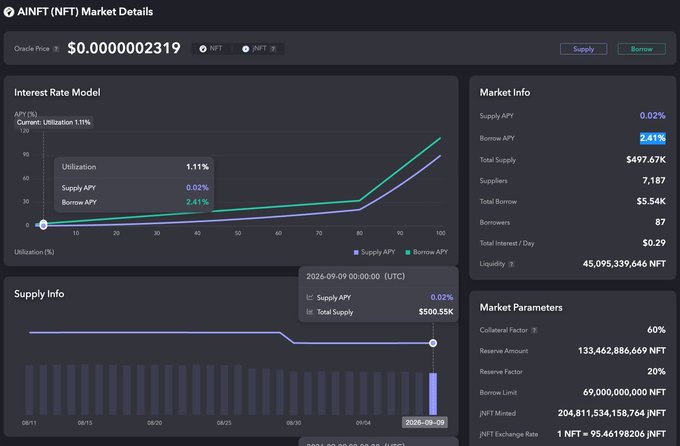Click the 08/11 date label on supply chart

(x=29, y=423)
